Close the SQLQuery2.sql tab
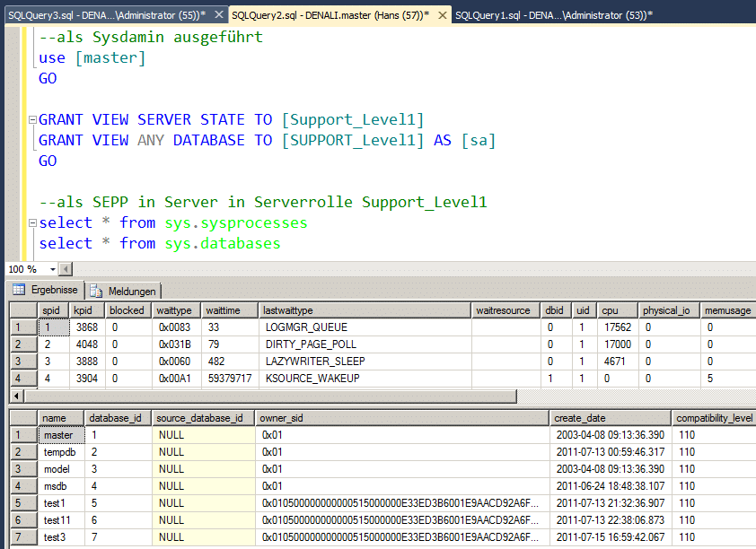 pyautogui.click(x=442, y=15)
